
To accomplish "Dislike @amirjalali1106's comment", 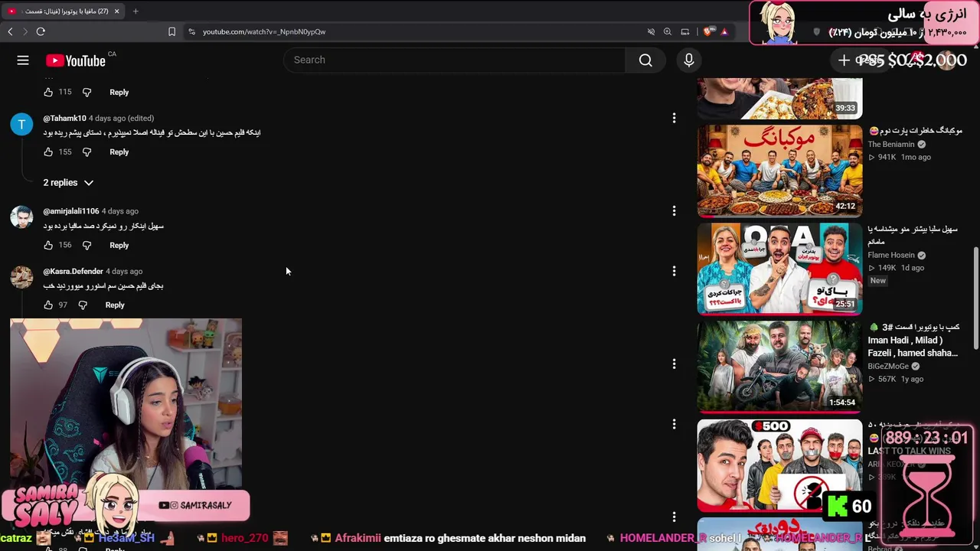I will pyautogui.click(x=87, y=245).
